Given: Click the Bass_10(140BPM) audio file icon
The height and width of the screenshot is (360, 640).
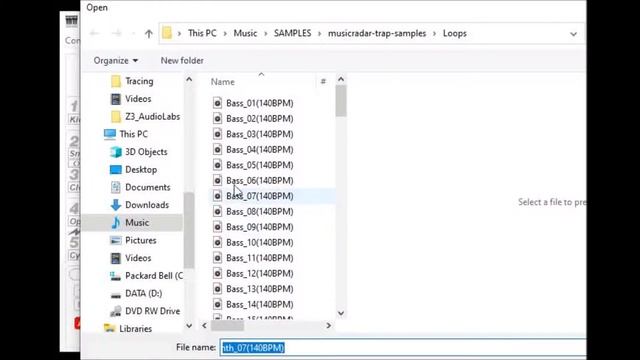Looking at the screenshot, I should pos(218,242).
